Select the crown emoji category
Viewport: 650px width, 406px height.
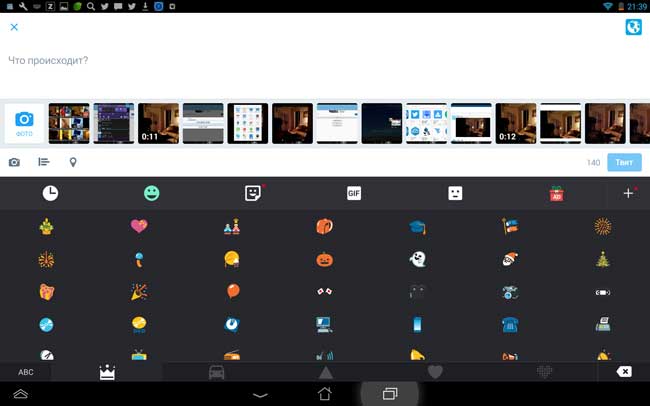point(107,372)
